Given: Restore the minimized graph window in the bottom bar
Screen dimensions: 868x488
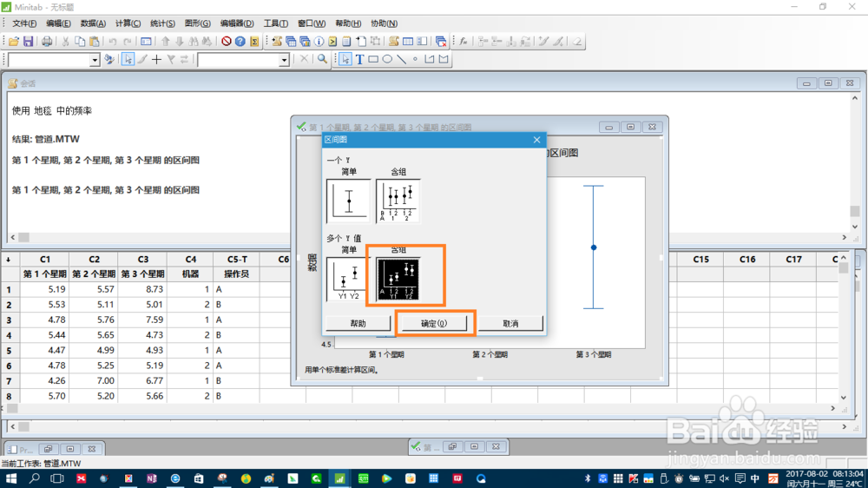Looking at the screenshot, I should click(452, 446).
